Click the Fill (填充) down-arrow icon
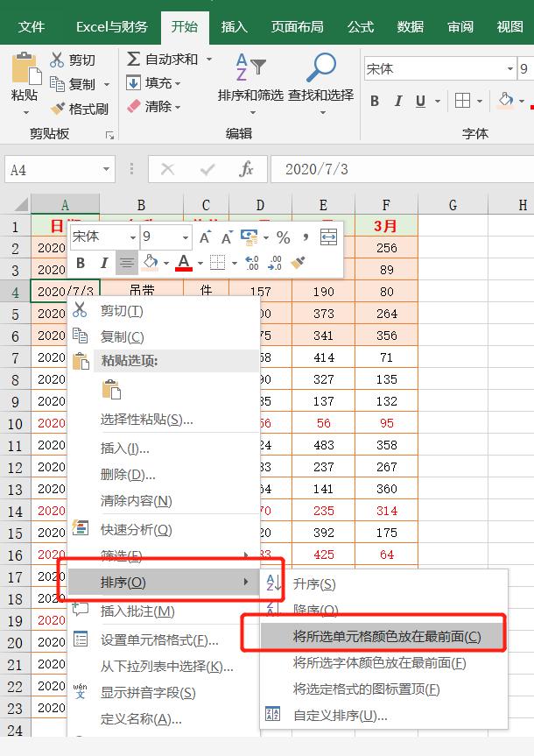The width and height of the screenshot is (534, 756). [x=133, y=82]
